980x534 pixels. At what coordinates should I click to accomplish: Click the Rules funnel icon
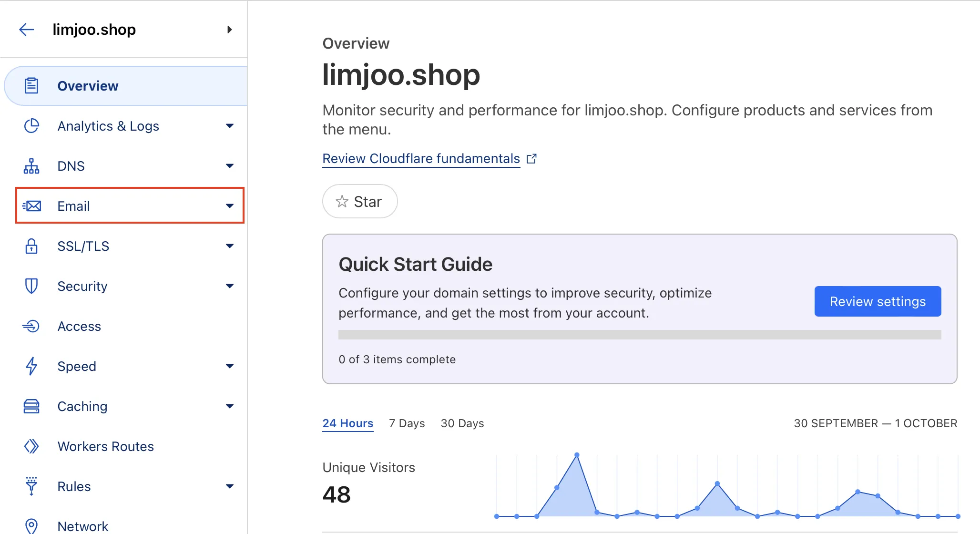click(31, 486)
